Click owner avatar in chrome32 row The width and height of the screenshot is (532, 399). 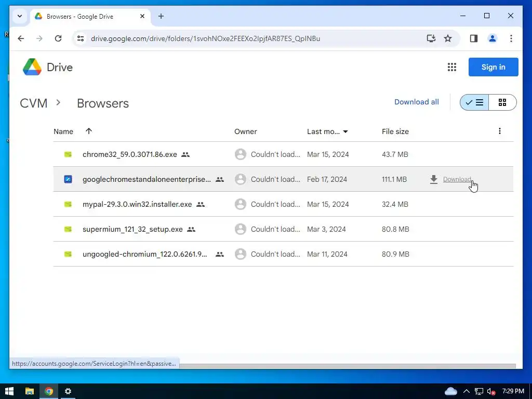[241, 154]
